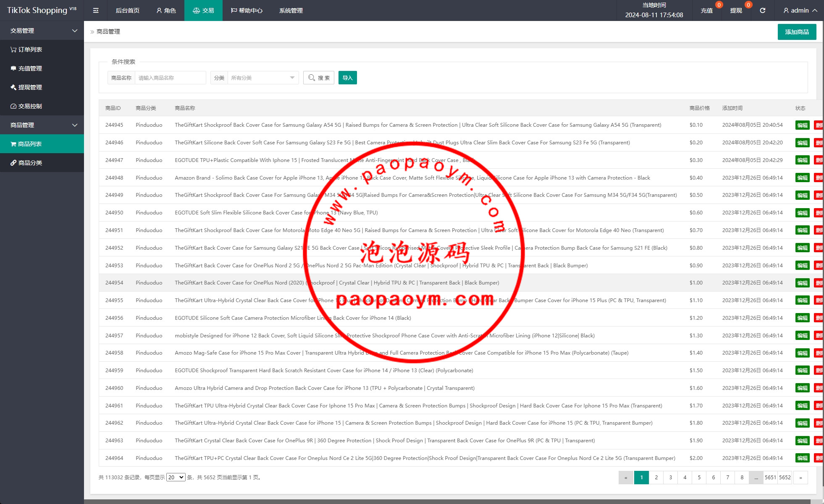The width and height of the screenshot is (824, 504).
Task: Go to previous page with « button
Action: 626,478
